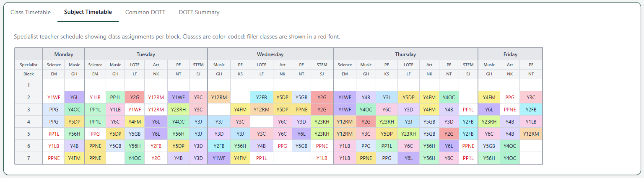Select Y2FB in Friday PE block 3
644x178 pixels.
(x=531, y=110)
